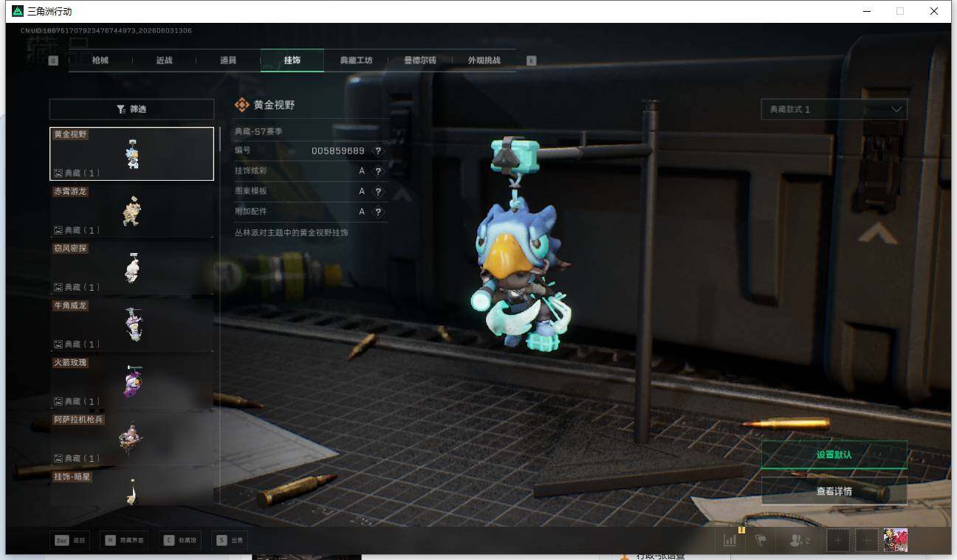Image resolution: width=957 pixels, height=560 pixels.
Task: Select the 挂饰-暗星 charm in the list
Action: [x=131, y=487]
